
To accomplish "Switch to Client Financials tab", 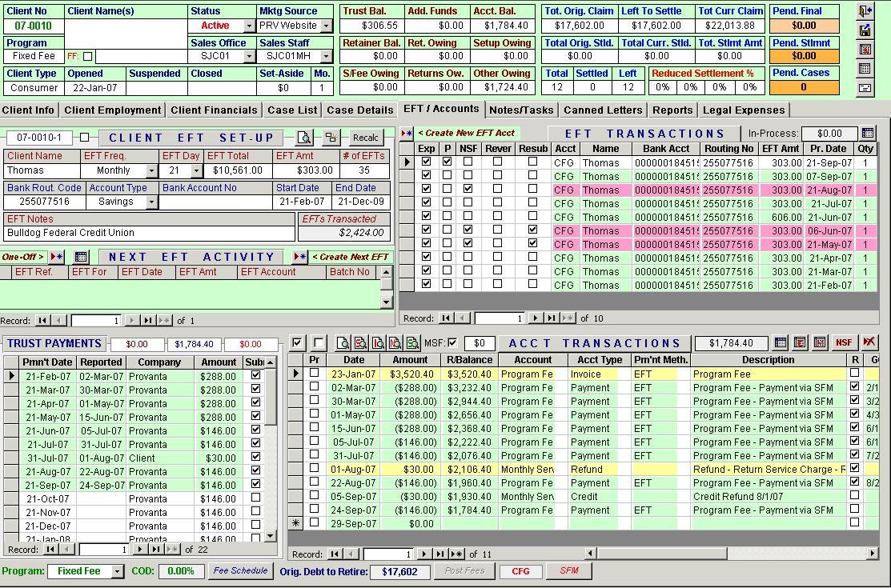I will [x=215, y=110].
